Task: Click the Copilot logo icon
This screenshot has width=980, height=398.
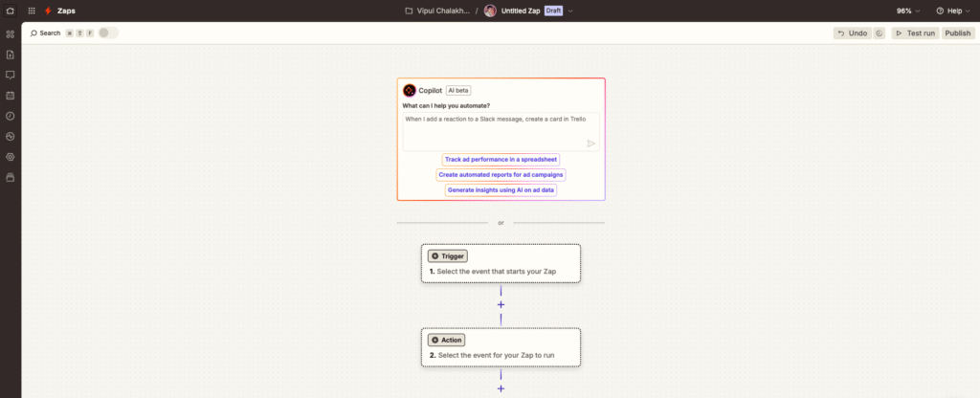Action: coord(410,91)
